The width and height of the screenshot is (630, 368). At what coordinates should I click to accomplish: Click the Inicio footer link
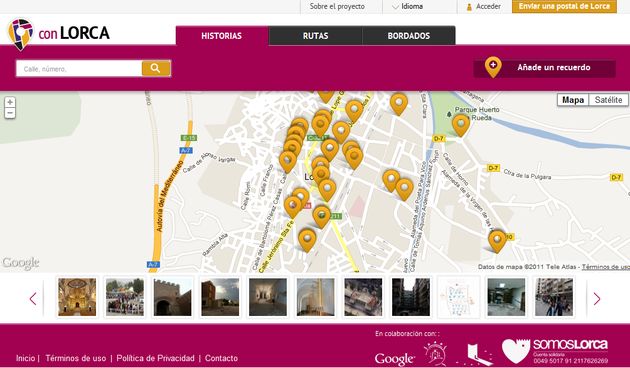click(x=25, y=358)
